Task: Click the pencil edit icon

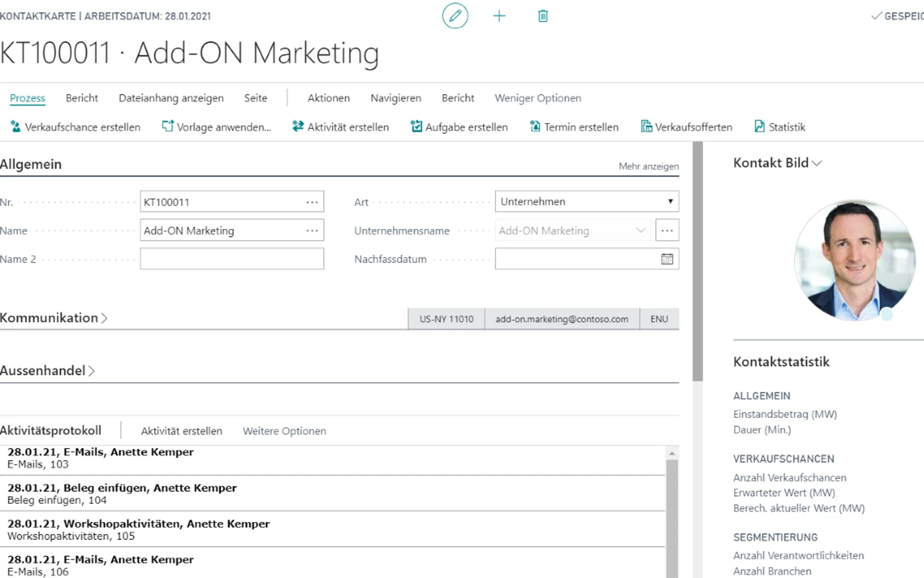Action: [x=455, y=16]
